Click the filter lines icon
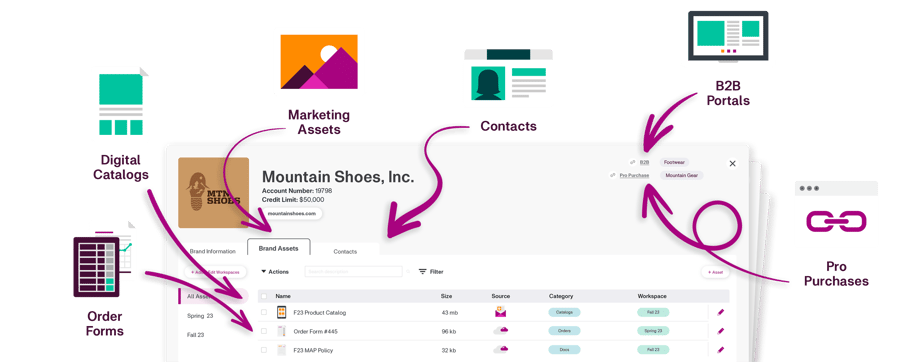This screenshot has height=362, width=915. pos(423,272)
